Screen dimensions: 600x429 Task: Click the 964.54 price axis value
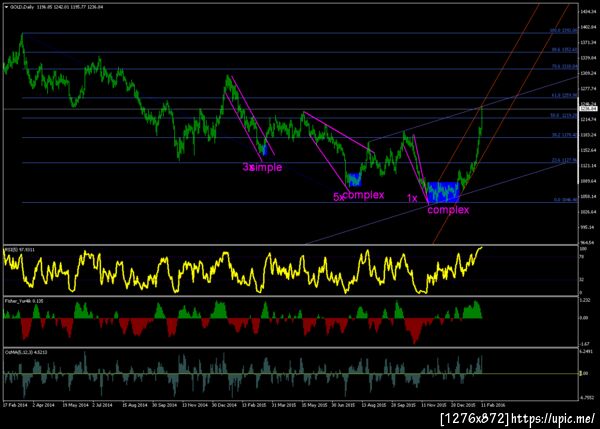tap(589, 242)
